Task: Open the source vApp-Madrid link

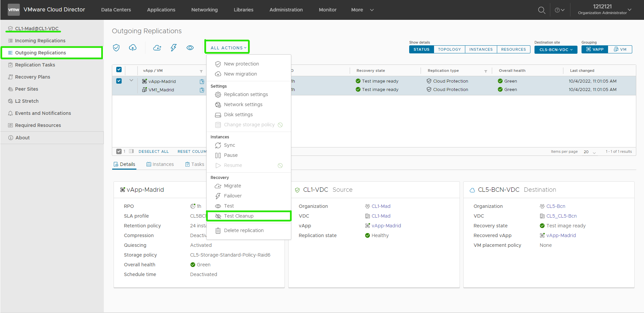Action: pyautogui.click(x=386, y=226)
